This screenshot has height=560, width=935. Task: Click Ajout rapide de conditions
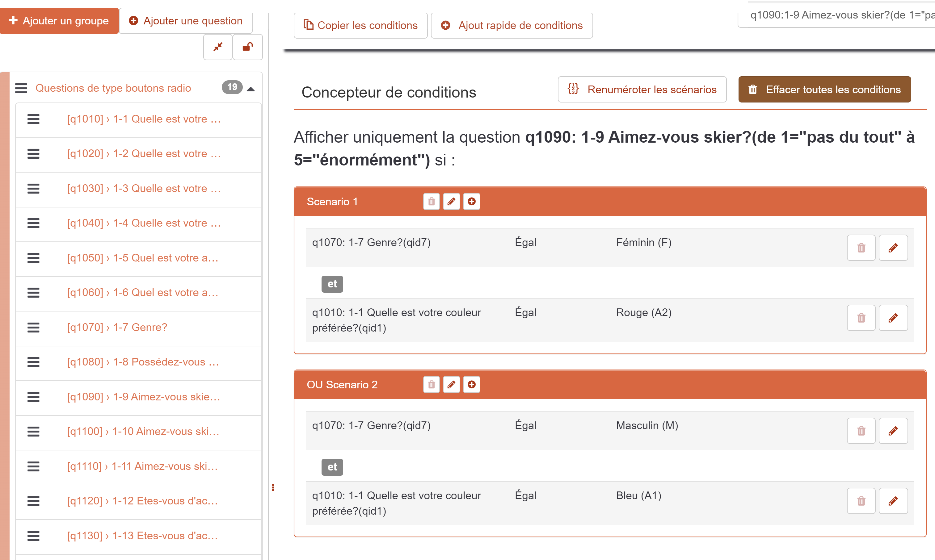512,25
